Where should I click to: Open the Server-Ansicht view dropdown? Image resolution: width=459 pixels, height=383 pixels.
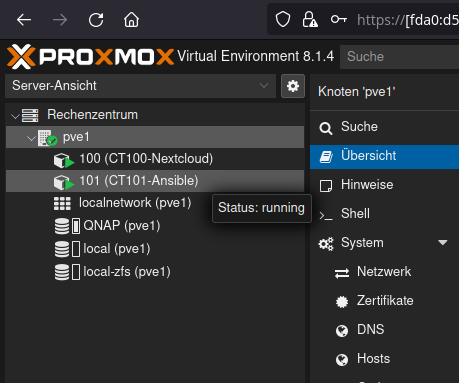[x=140, y=86]
